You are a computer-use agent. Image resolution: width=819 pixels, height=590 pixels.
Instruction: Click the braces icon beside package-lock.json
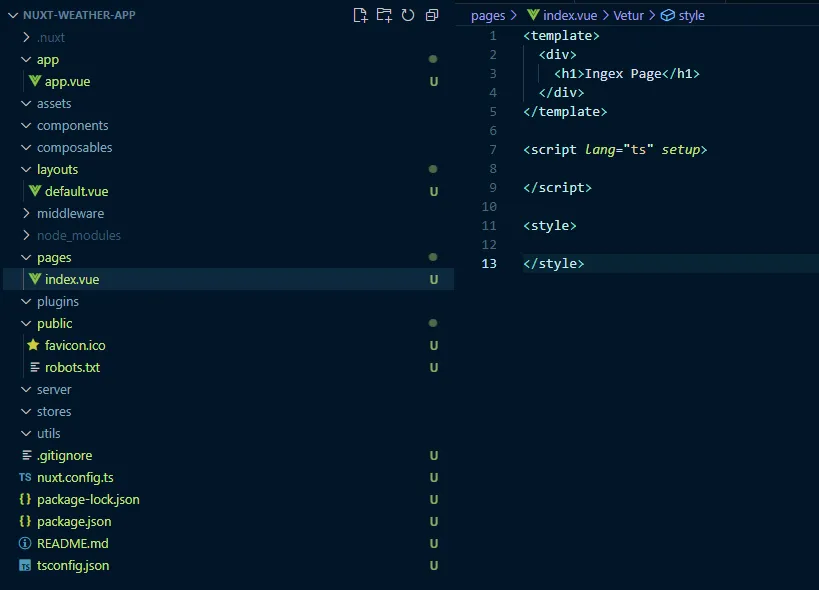25,499
